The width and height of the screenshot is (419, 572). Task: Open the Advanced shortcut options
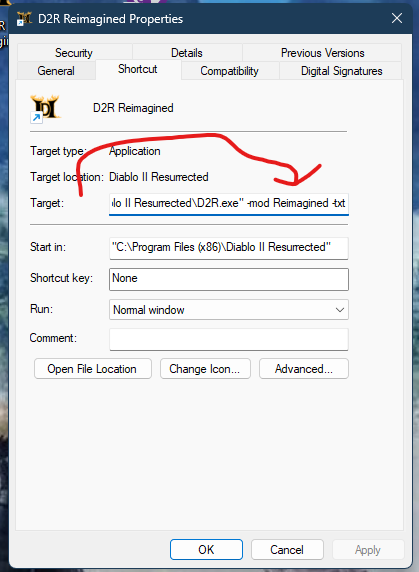(304, 369)
